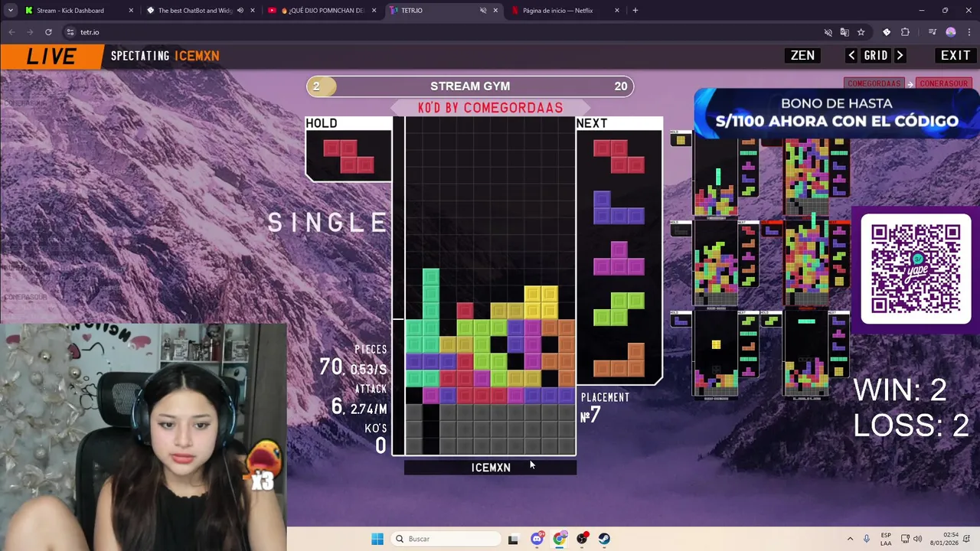
Task: Open the translate page icon in address bar
Action: 844,32
